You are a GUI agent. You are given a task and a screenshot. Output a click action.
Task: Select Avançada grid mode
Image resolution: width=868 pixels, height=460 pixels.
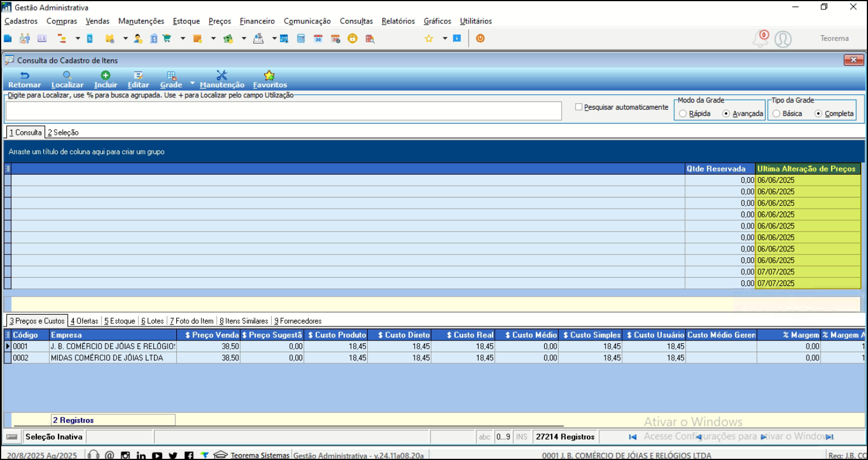point(726,114)
